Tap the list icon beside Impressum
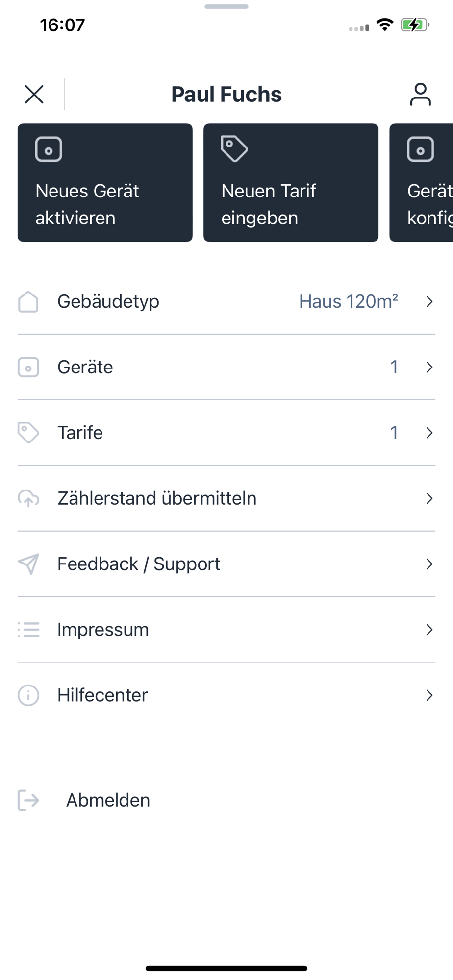Screen dimensions: 453x980 point(28,630)
